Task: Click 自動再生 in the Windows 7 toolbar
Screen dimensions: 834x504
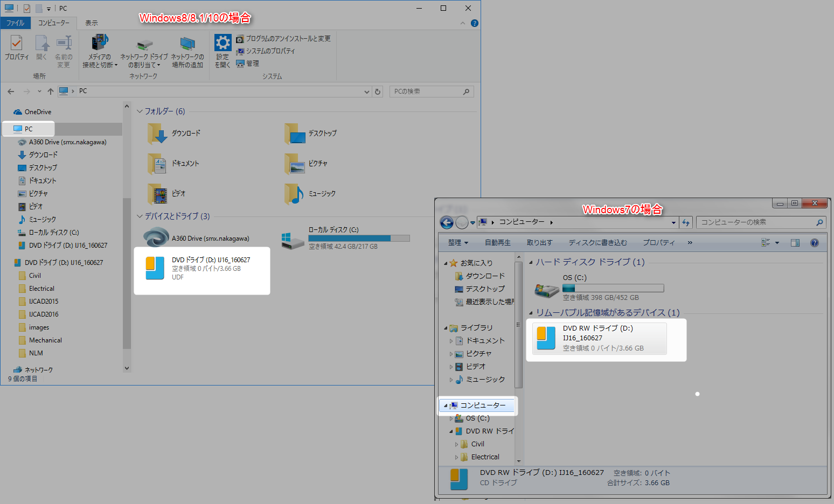Action: (x=498, y=243)
